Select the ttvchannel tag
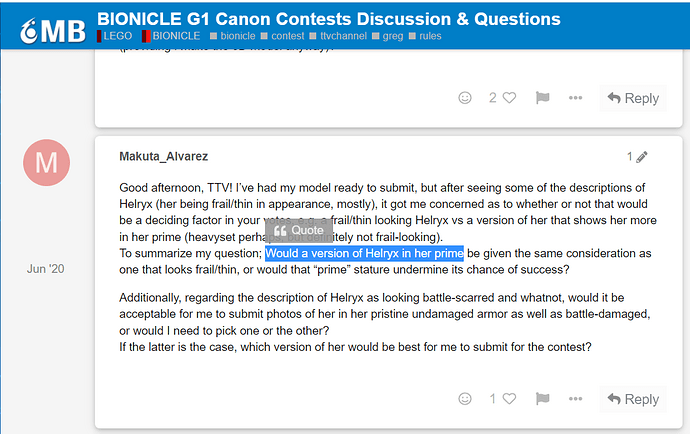The image size is (690, 434). (338, 36)
